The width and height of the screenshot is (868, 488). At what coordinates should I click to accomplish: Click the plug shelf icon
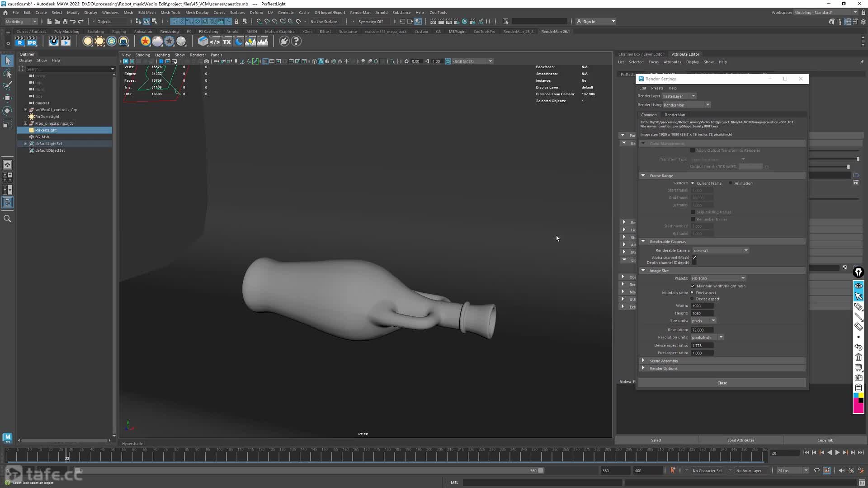[284, 42]
